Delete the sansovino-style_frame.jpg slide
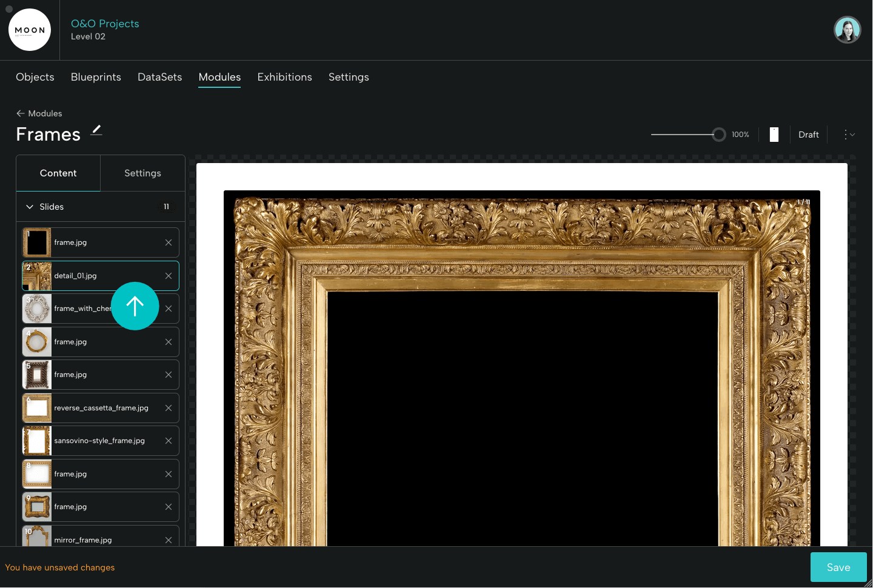The image size is (873, 588). point(169,441)
